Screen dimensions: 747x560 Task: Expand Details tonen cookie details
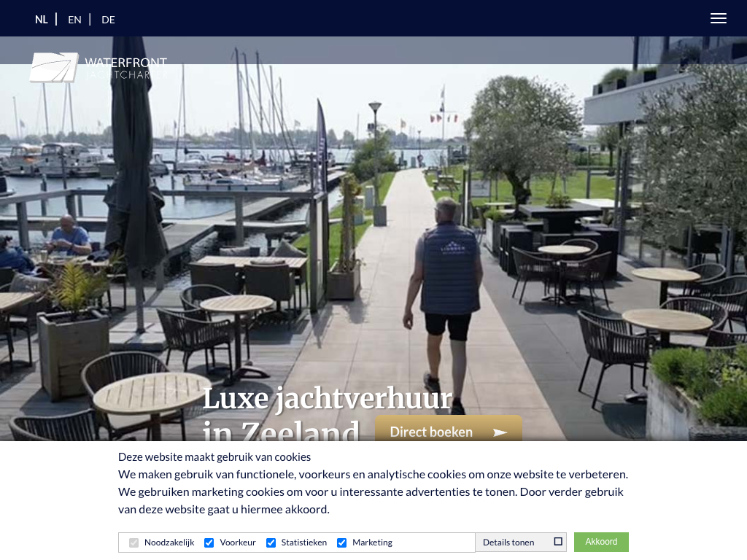click(521, 542)
